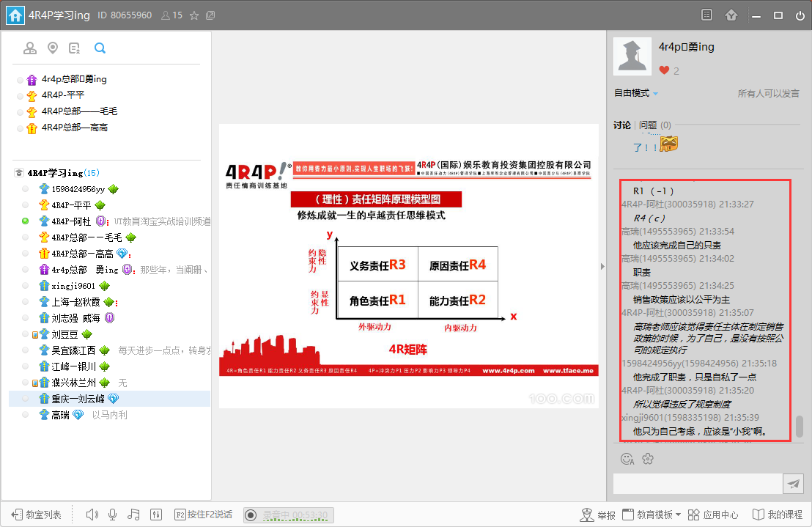The height and width of the screenshot is (527, 812).
Task: Open the audio mixer settings icon
Action: pyautogui.click(x=156, y=515)
